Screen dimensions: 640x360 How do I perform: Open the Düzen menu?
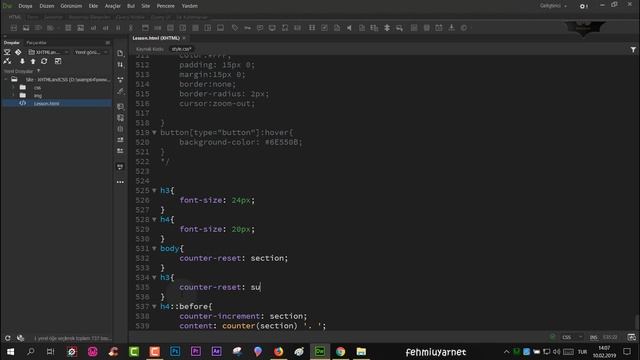click(x=47, y=6)
